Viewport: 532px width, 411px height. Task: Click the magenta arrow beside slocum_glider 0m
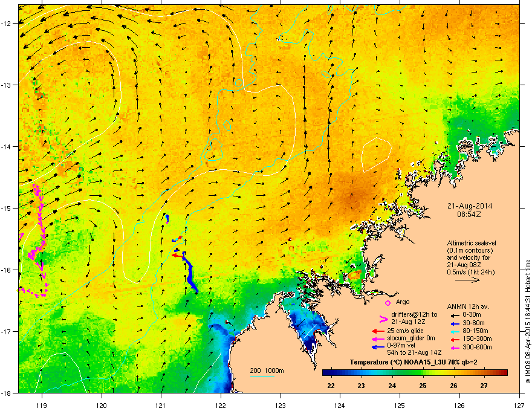[x=378, y=338]
